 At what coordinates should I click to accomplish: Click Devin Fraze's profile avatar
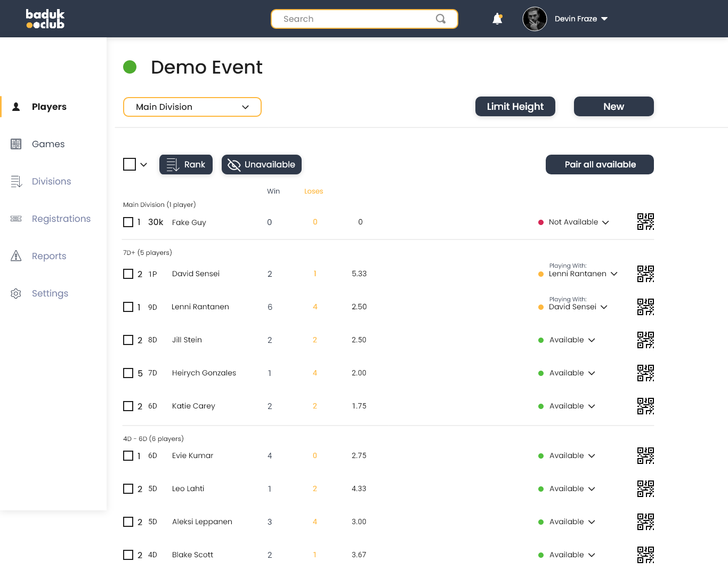point(535,19)
